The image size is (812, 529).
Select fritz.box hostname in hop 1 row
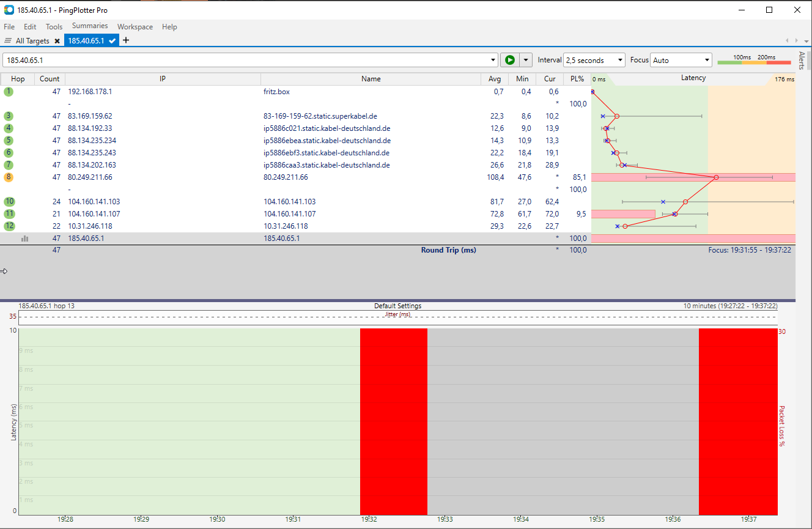276,92
